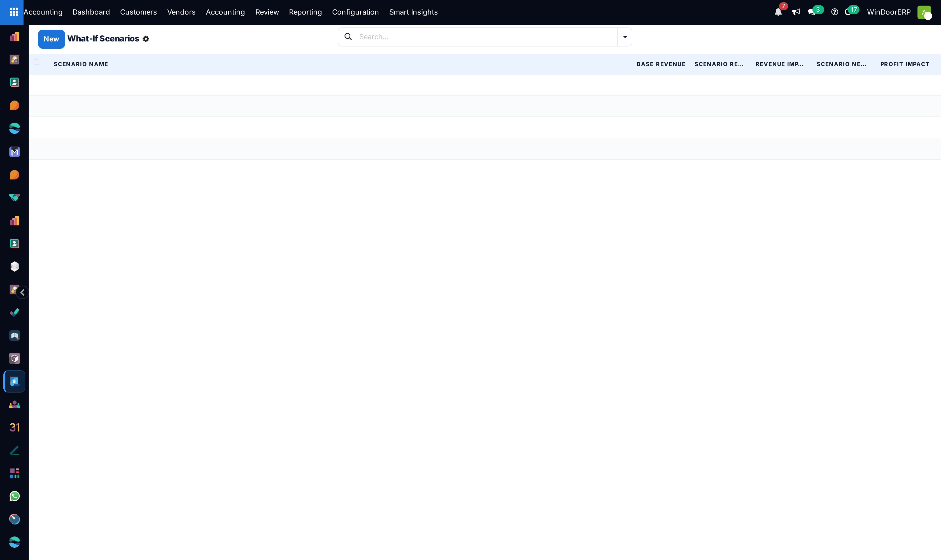Open the Vendors menu
This screenshot has width=941, height=560.
point(181,12)
